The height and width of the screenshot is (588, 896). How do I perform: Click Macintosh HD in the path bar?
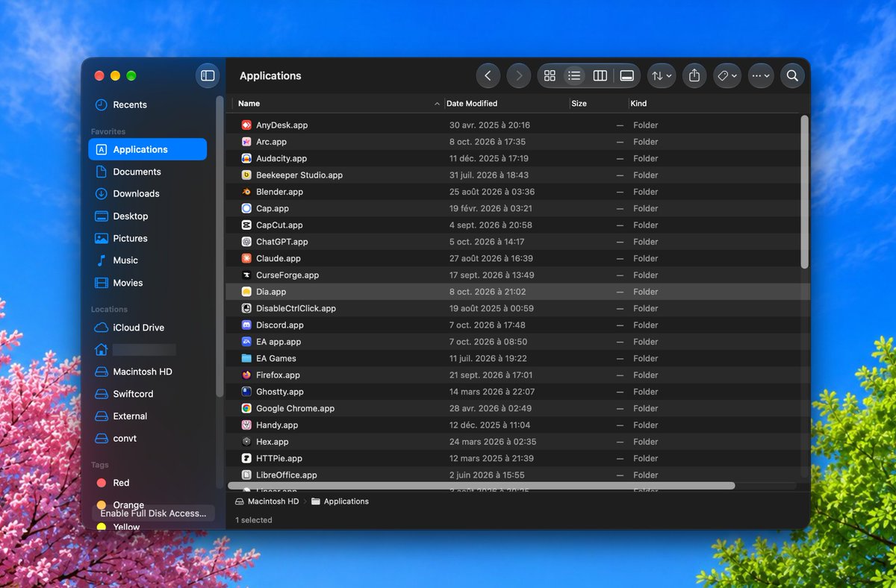coord(267,501)
